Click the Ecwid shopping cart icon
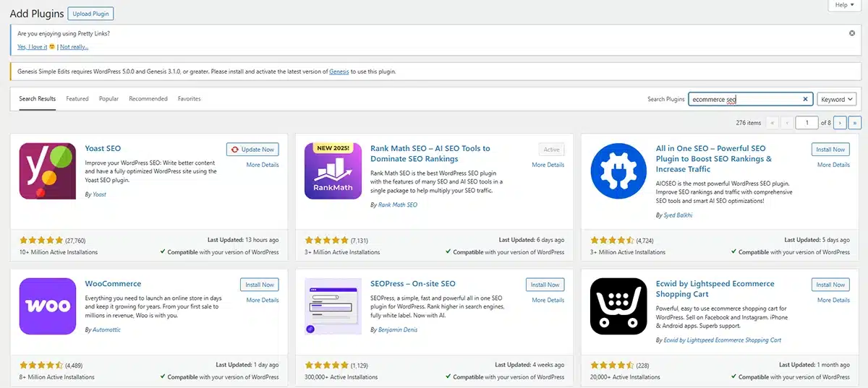 point(618,306)
